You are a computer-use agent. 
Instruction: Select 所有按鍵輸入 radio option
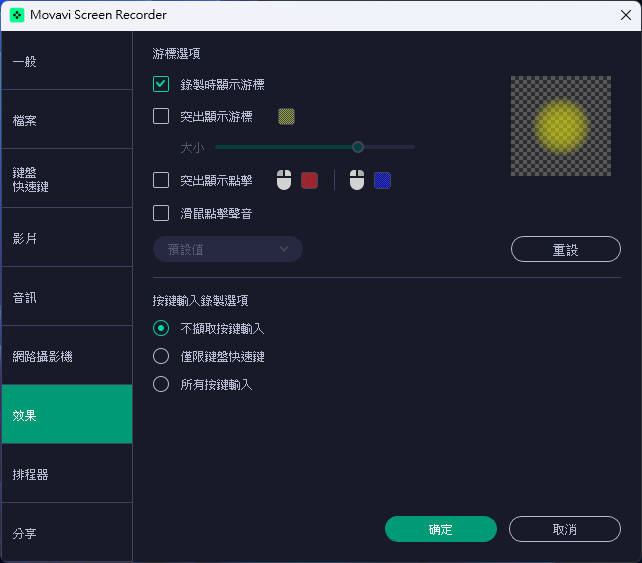click(161, 384)
